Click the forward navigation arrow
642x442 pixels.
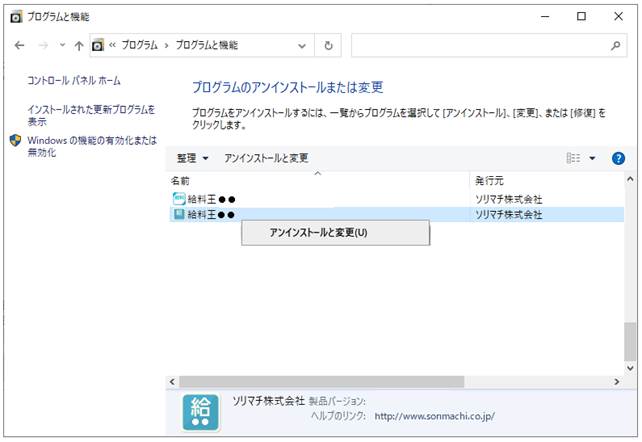tap(43, 45)
